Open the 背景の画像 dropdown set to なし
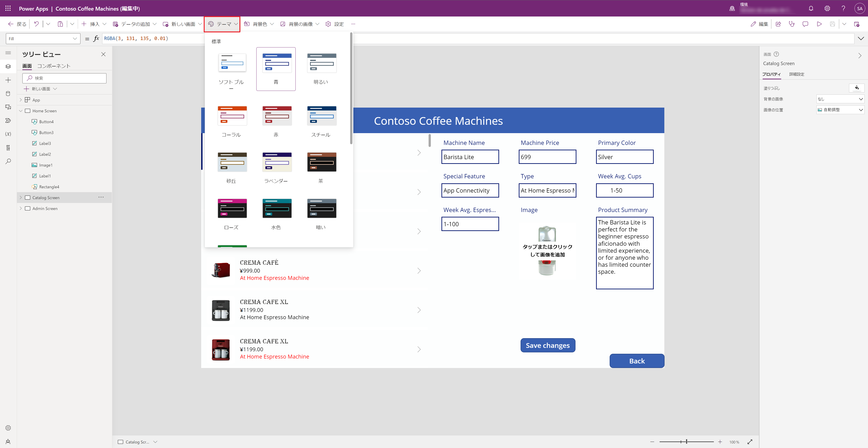 pyautogui.click(x=840, y=99)
